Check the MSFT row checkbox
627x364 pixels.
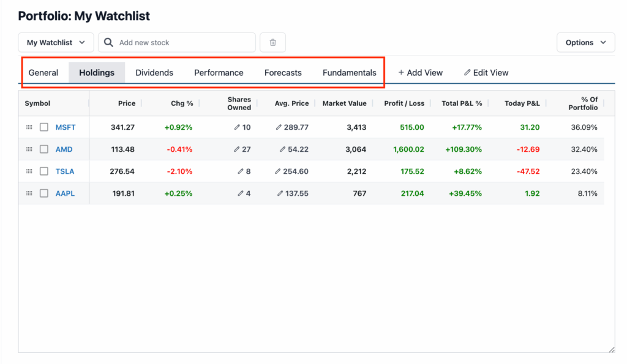(44, 127)
